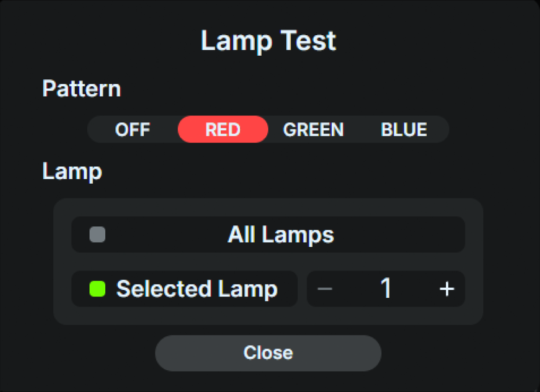Decrease the lamp number with the minus control
This screenshot has height=392, width=540.
325,289
